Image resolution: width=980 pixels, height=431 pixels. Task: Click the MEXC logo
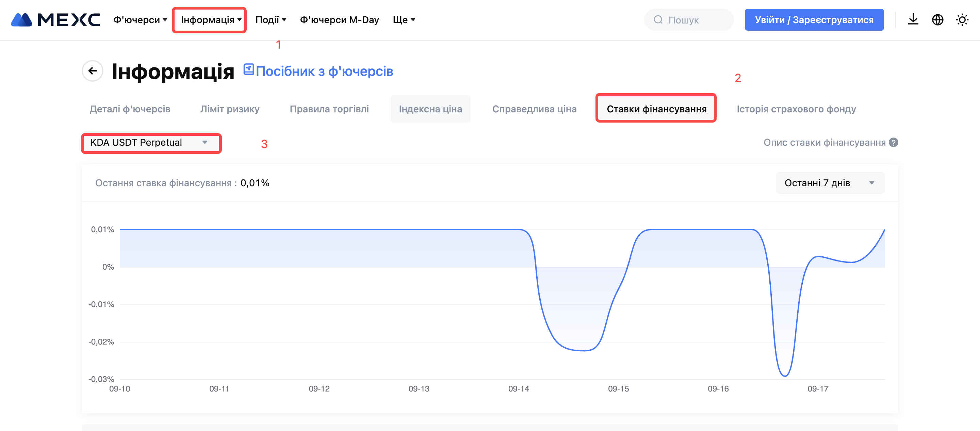[55, 20]
